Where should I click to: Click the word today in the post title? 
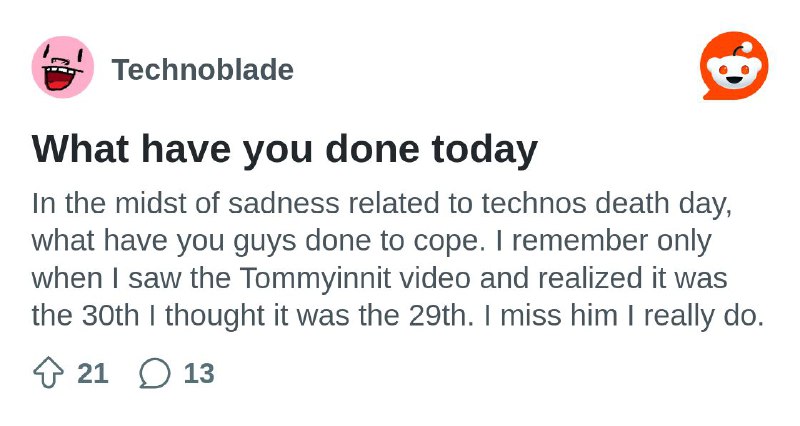(484, 149)
